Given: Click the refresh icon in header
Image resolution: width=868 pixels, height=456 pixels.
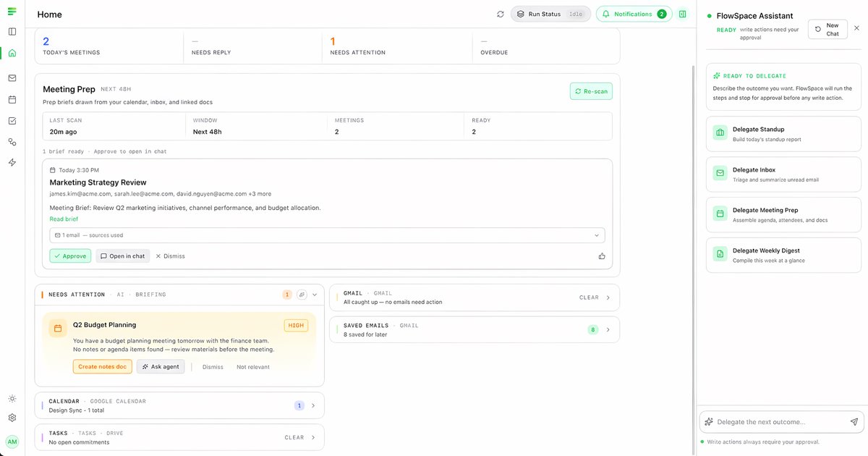Looking at the screenshot, I should 501,14.
